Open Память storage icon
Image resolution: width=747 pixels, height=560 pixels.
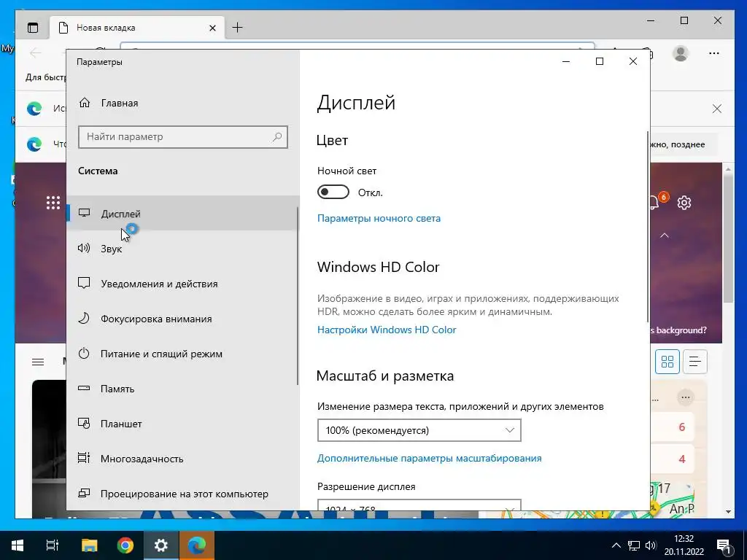(x=84, y=388)
